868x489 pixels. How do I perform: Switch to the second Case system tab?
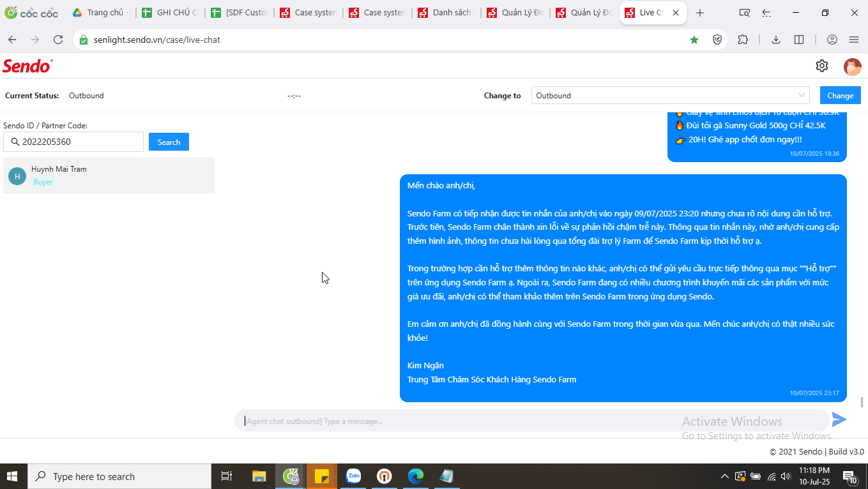click(377, 13)
